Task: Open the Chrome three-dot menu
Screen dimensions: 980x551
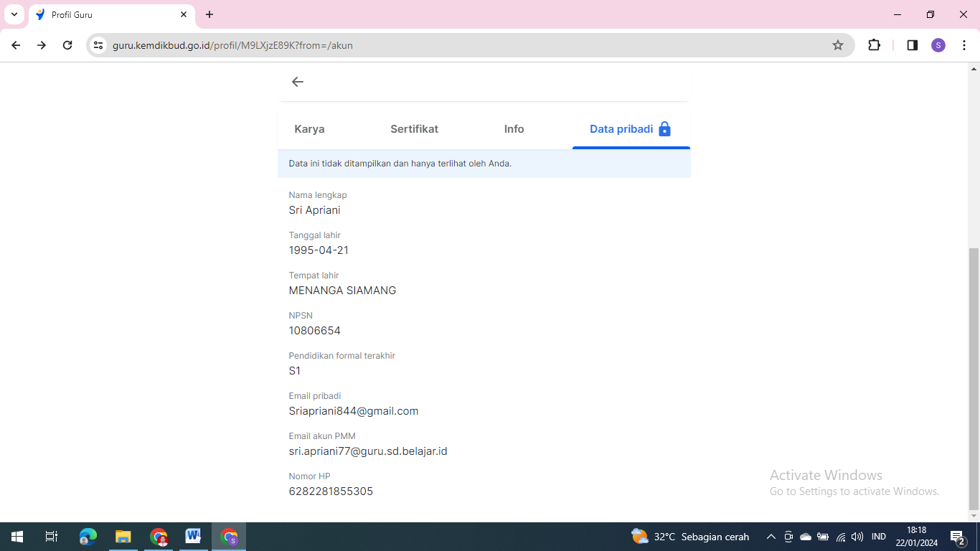Action: click(x=964, y=45)
